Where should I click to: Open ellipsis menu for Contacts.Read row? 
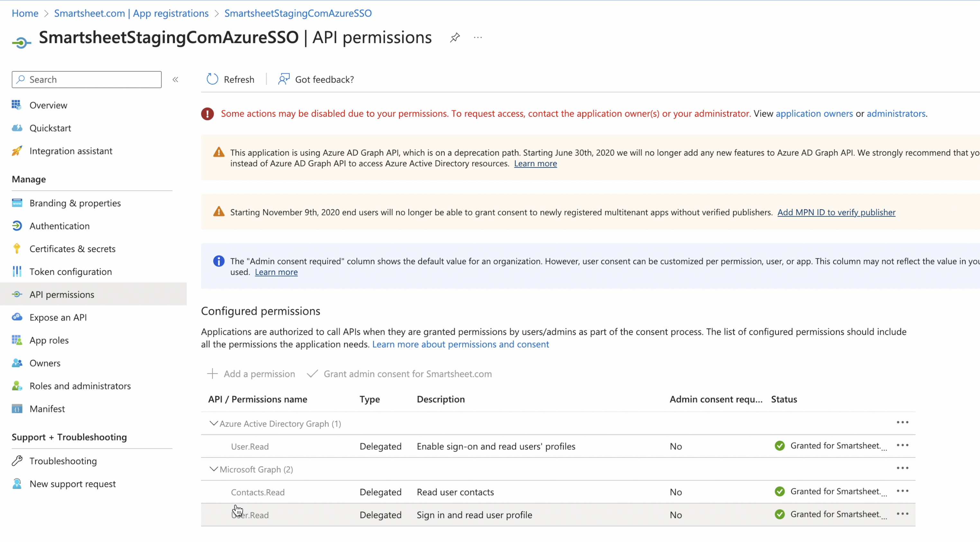tap(903, 491)
